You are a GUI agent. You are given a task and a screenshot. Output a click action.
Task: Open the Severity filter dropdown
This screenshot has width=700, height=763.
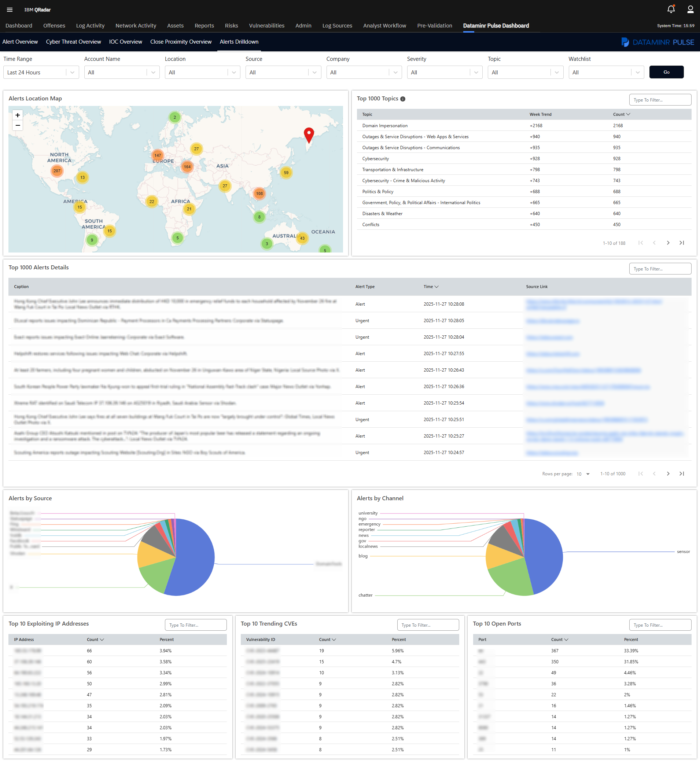(445, 72)
